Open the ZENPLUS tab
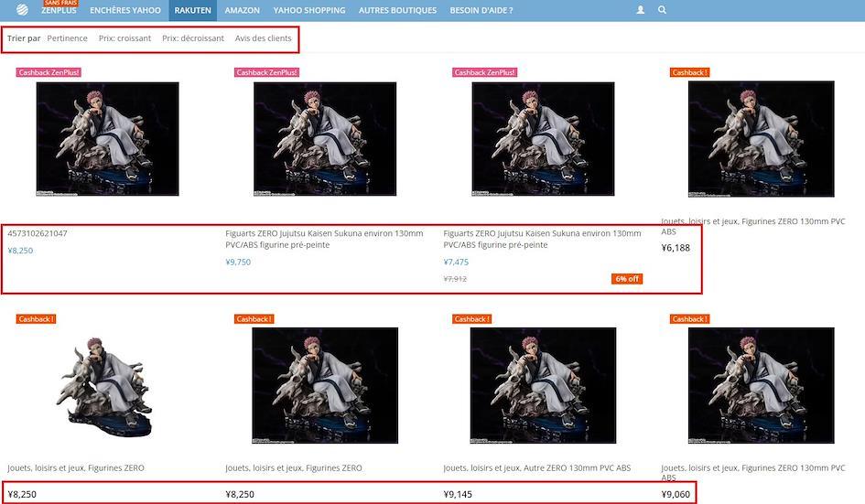The height and width of the screenshot is (504, 865). click(59, 10)
